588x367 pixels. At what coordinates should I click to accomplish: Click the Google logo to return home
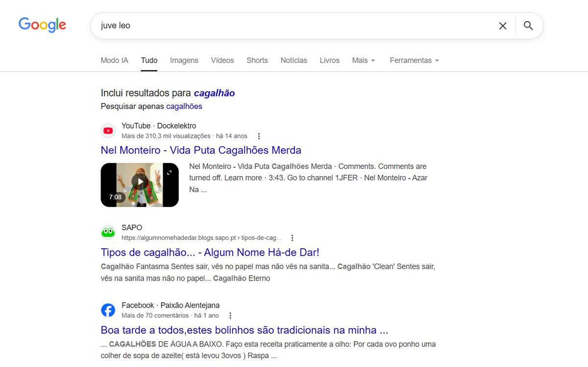(x=42, y=25)
